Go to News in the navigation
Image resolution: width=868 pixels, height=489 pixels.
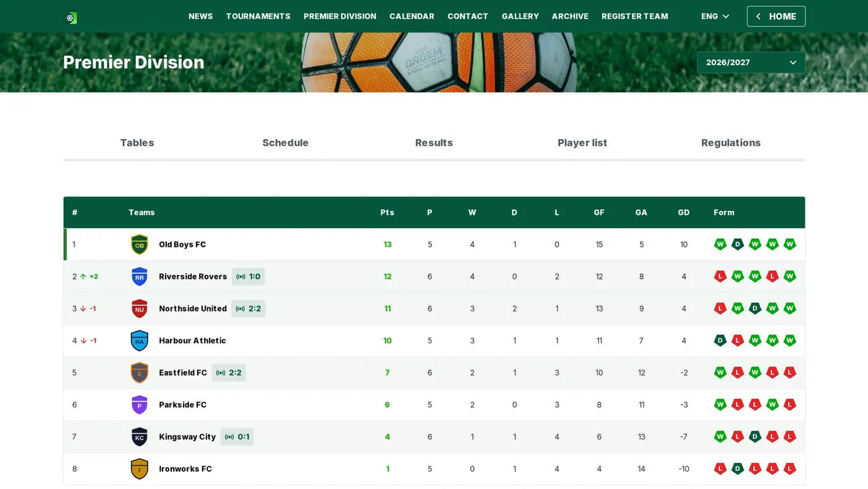tap(201, 16)
